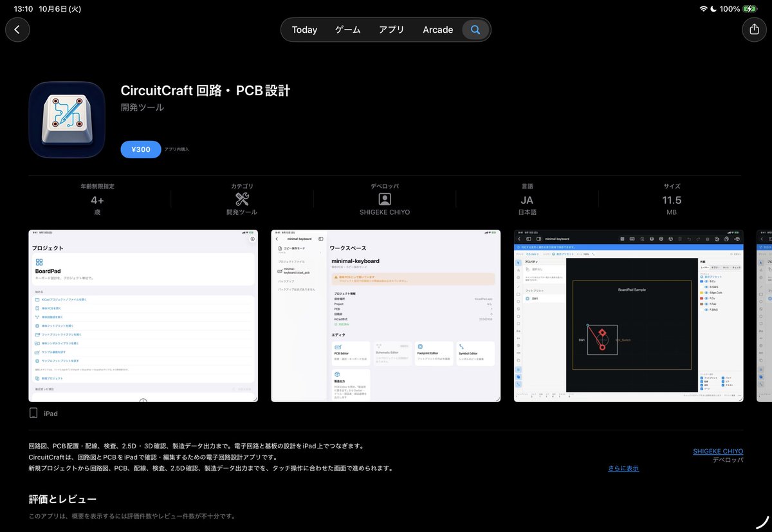Tap the CircuitCraft keycap app icon

(x=67, y=120)
